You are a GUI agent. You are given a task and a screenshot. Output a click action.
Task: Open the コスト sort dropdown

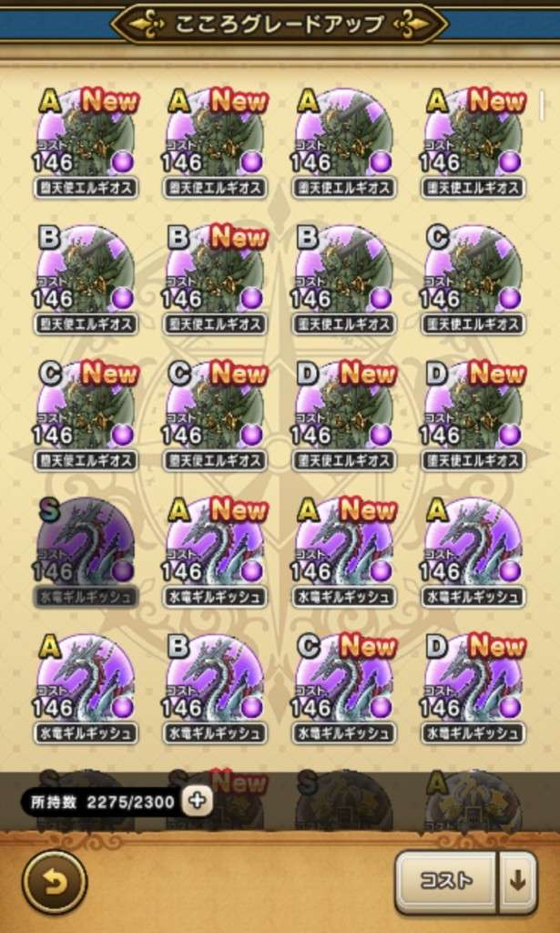pos(446,881)
